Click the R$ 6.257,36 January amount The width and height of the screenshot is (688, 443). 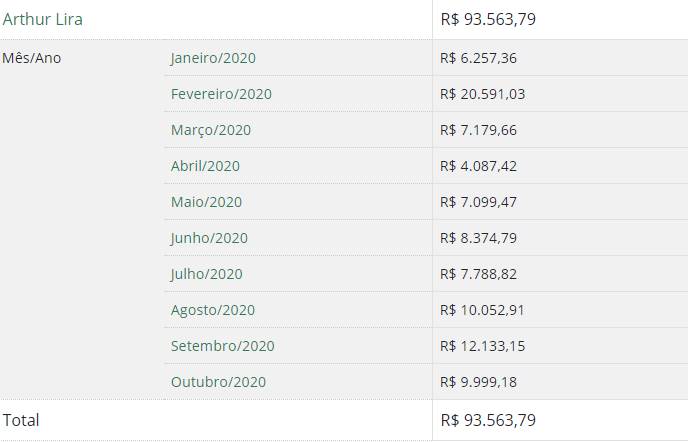478,58
